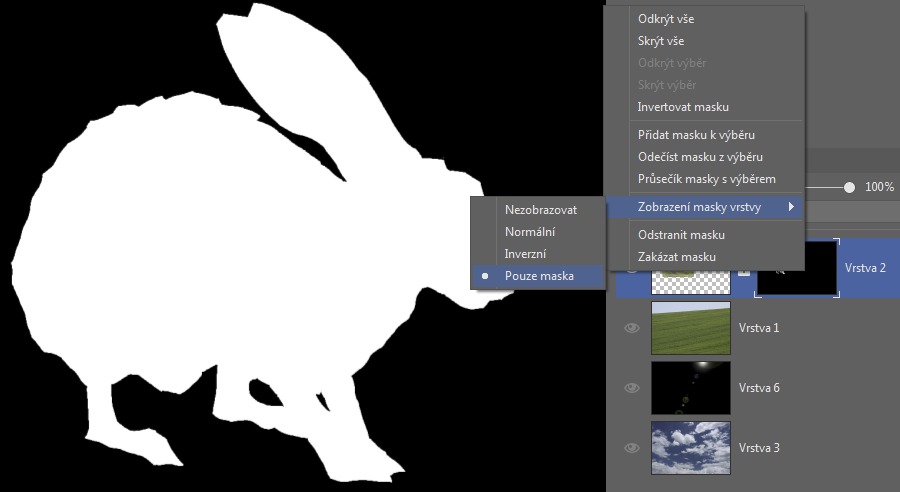Expand the 'Zobrazení masky vrstvy' submenu arrow

pos(792,207)
